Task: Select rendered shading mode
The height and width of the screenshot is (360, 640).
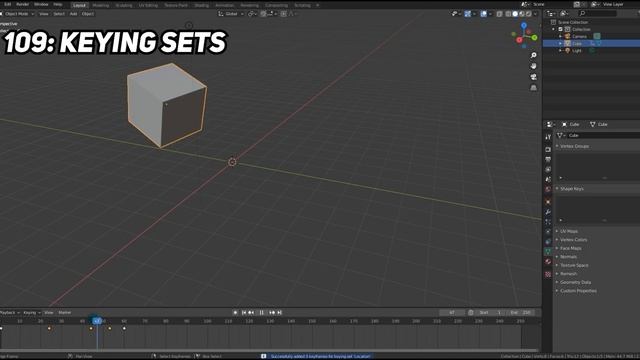Action: (x=529, y=14)
